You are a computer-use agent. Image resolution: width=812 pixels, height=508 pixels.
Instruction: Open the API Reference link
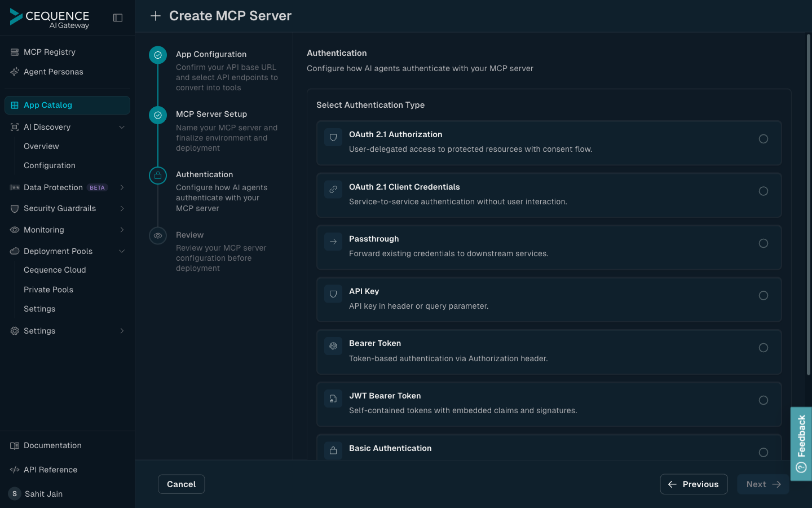(x=50, y=470)
